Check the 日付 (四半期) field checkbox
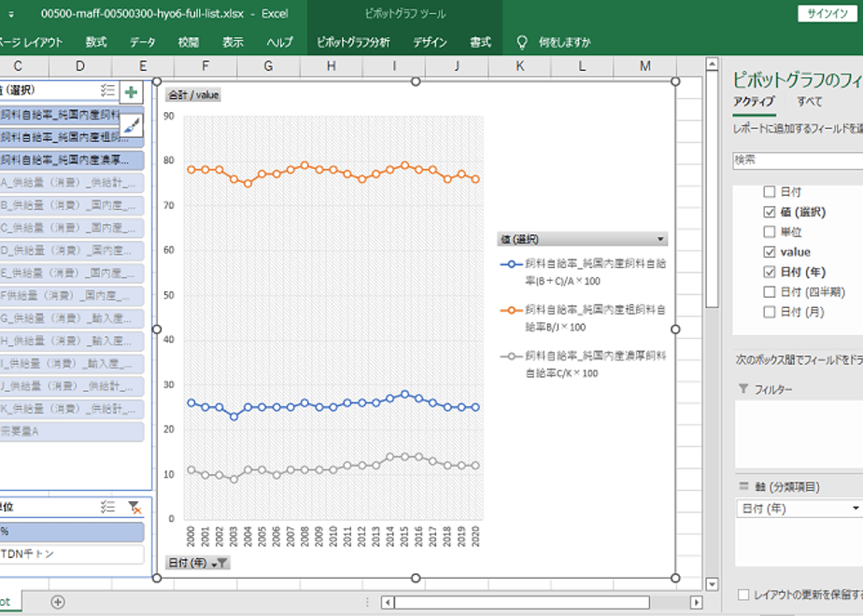The height and width of the screenshot is (616, 863). (770, 292)
